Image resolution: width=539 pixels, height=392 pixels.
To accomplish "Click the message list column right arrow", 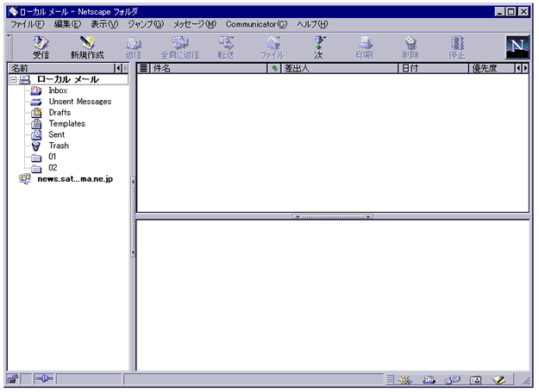I will pos(525,68).
